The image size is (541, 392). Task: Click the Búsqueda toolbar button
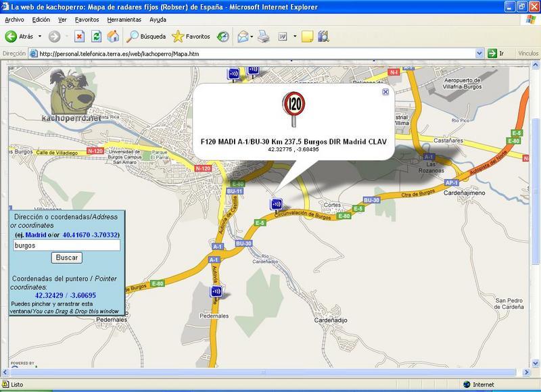146,36
